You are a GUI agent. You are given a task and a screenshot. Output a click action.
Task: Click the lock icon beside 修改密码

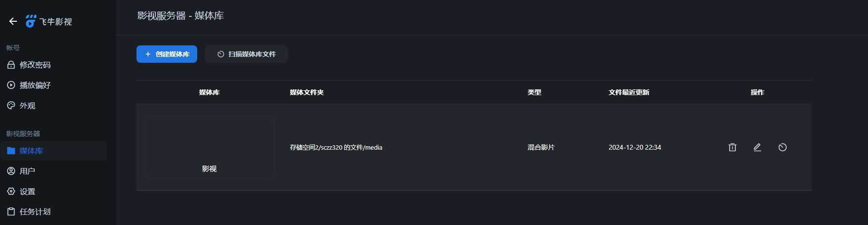point(11,65)
